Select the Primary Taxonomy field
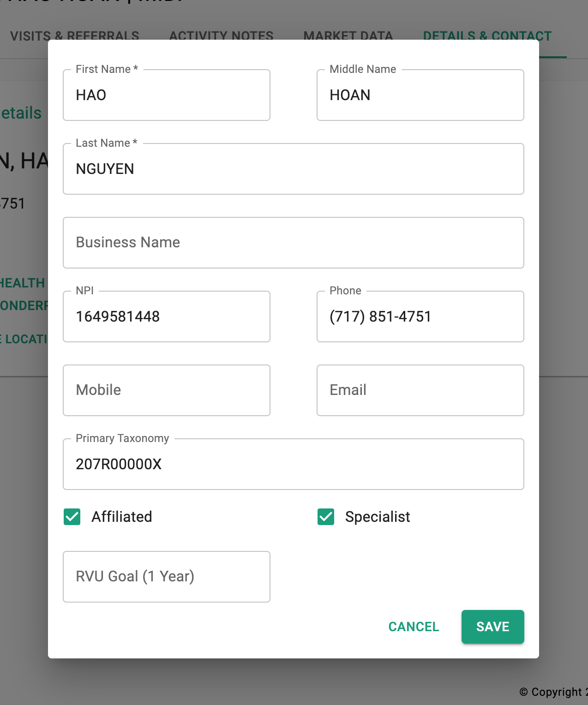Screen dimensions: 588x705 pos(294,464)
